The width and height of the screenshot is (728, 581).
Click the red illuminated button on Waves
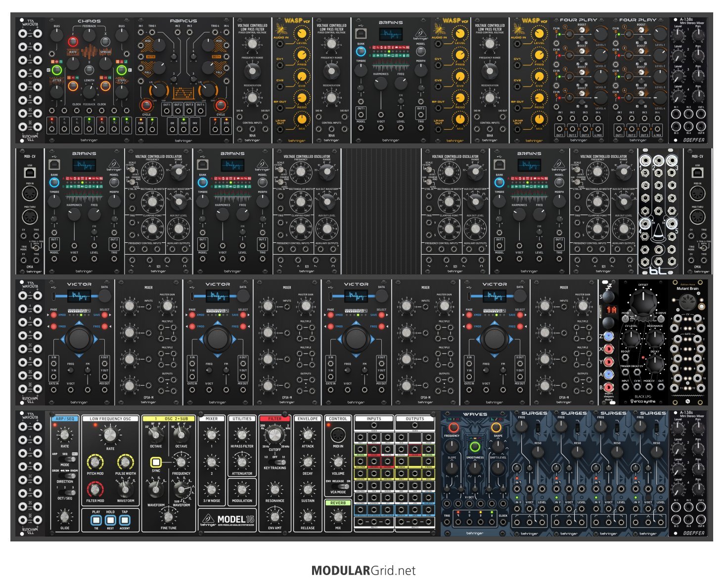453,428
